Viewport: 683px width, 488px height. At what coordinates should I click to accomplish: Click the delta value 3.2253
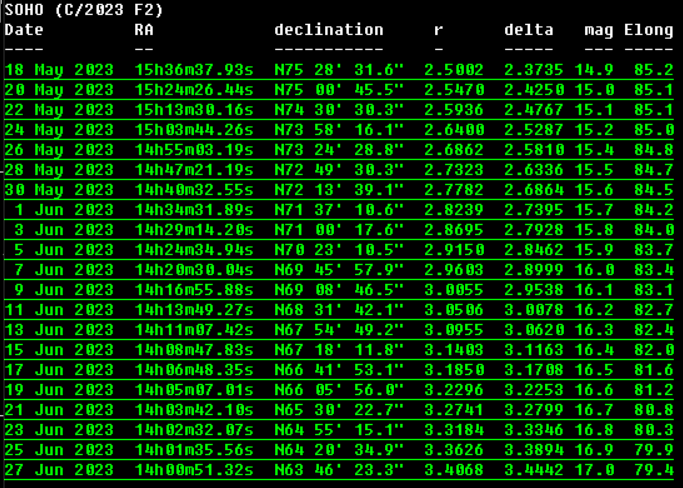tap(533, 390)
